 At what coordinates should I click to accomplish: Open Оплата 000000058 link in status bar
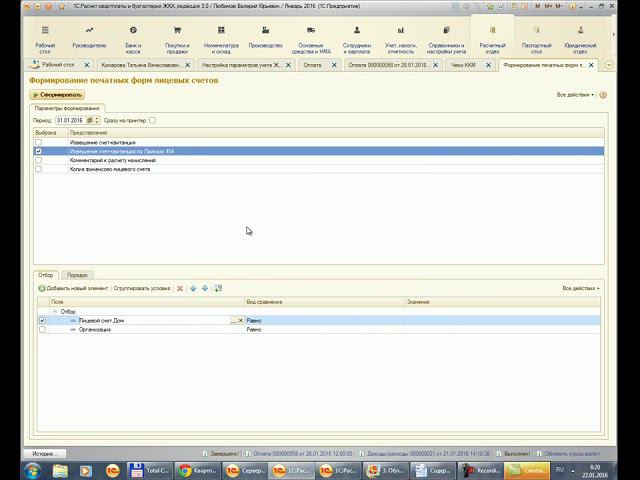pos(302,454)
